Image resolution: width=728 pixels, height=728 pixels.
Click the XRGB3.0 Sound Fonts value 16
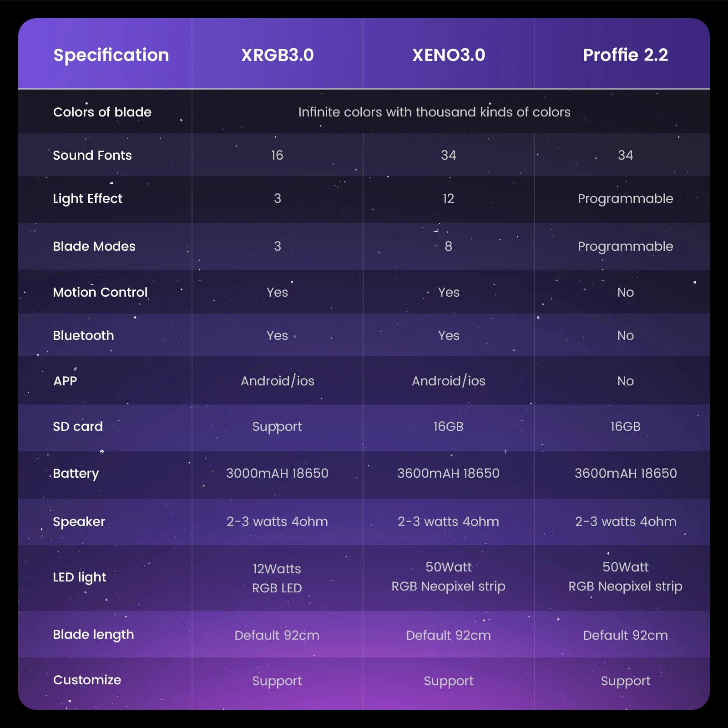(x=277, y=155)
